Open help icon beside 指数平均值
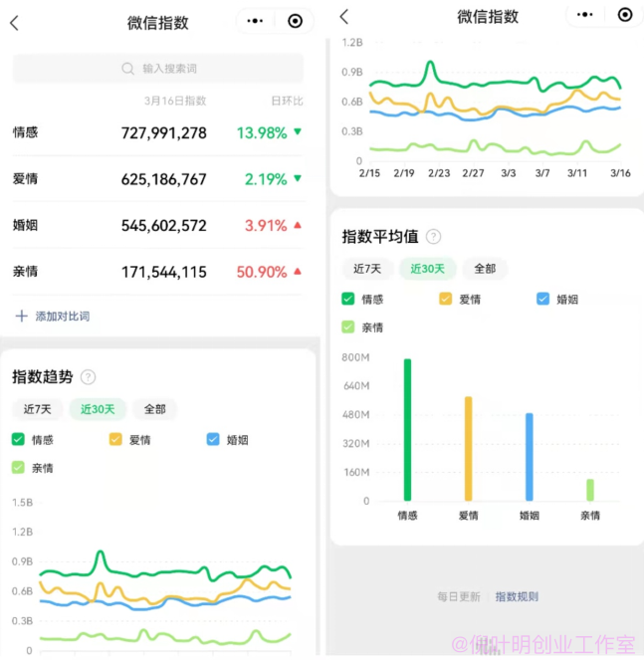 pos(434,237)
